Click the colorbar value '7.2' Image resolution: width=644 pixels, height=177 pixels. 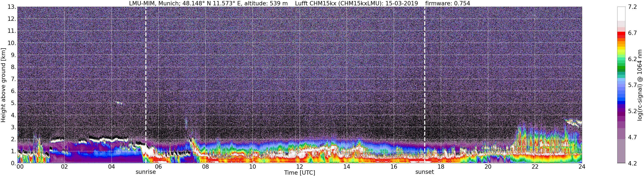click(x=632, y=7)
